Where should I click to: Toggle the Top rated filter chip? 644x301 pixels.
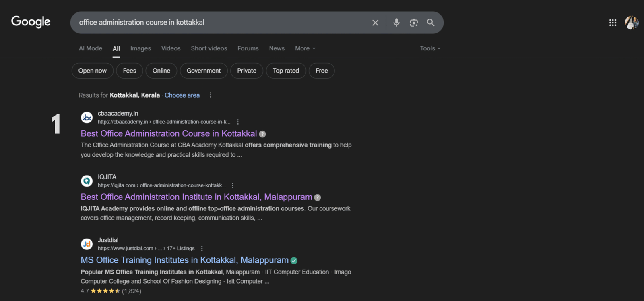286,71
